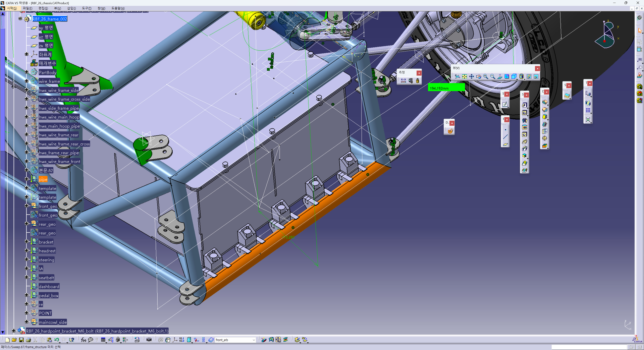Expand the pedal_box tree node

pos(26,295)
